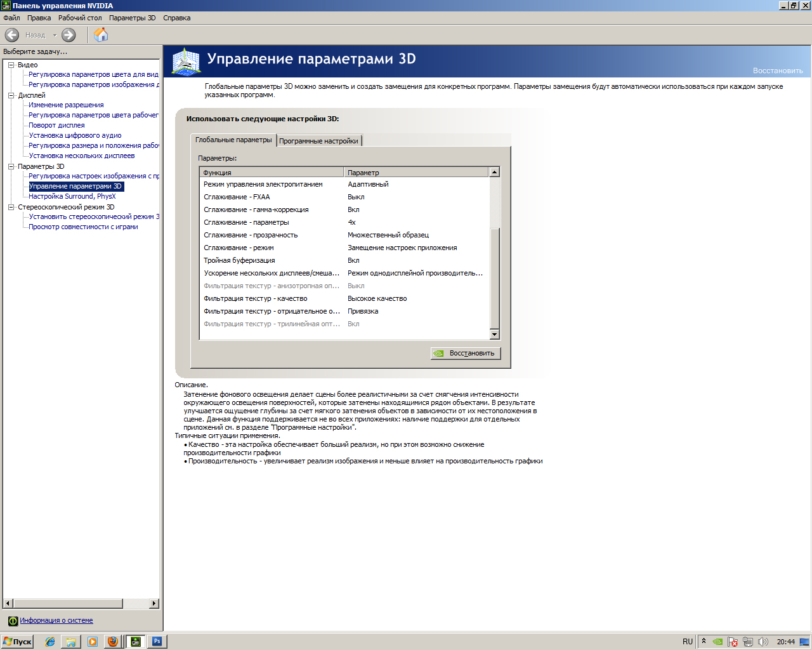Select the Сглаживание - прозрачность row
812x650 pixels.
tap(344, 235)
